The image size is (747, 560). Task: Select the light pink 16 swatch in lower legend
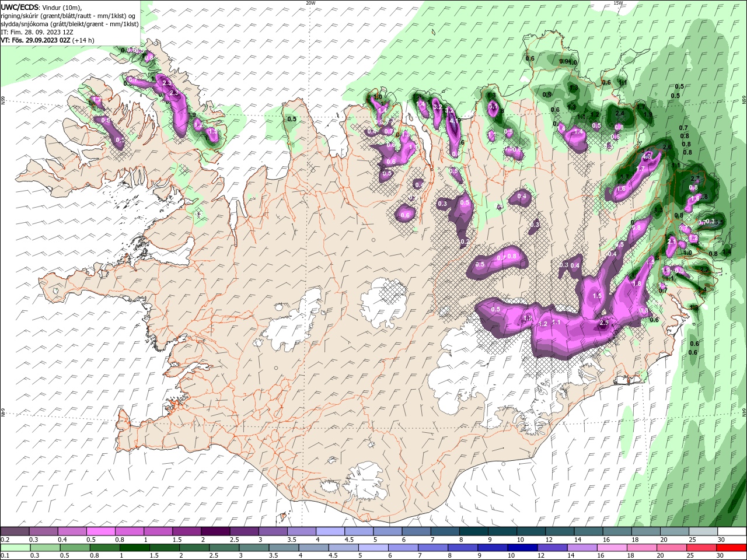coord(612,548)
